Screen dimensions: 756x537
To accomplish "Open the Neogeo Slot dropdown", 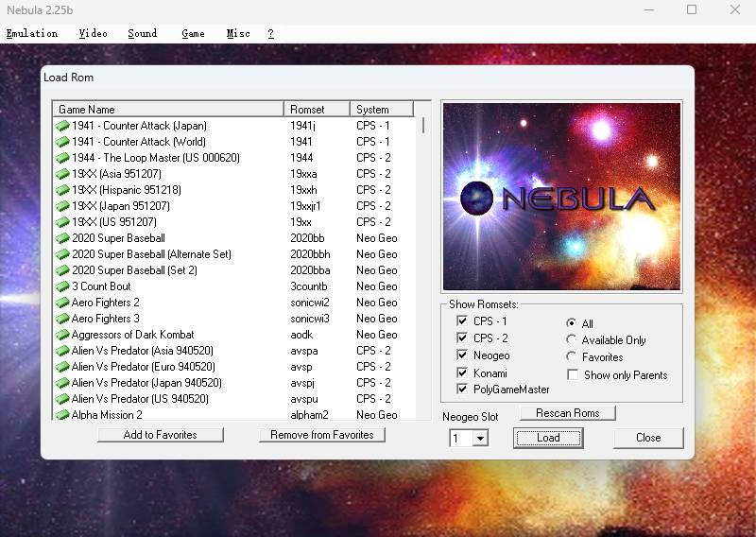I will pos(480,439).
